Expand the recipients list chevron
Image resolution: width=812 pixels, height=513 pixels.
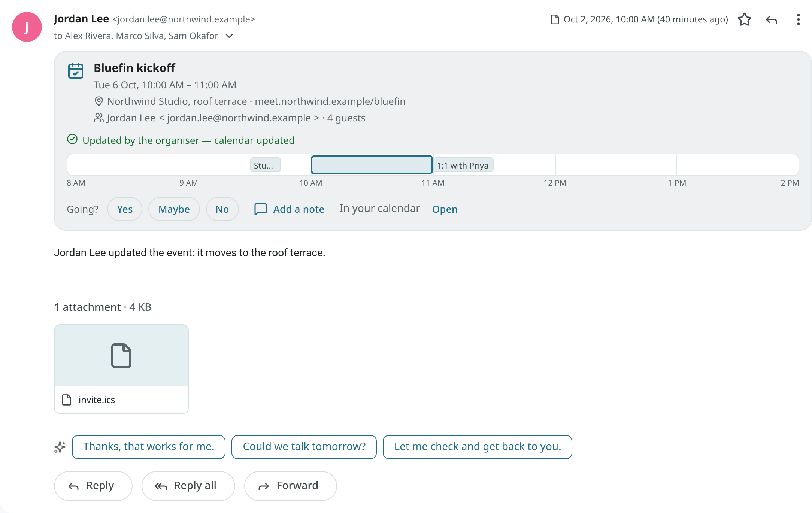(229, 36)
